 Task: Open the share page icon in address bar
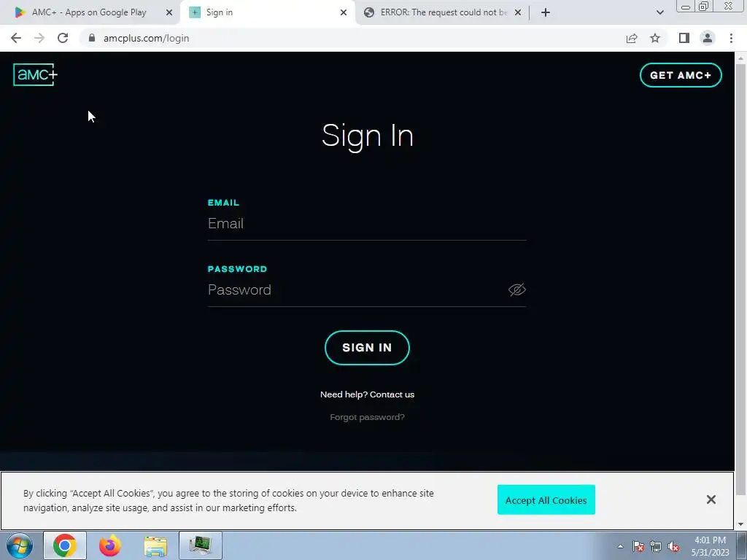click(x=632, y=38)
